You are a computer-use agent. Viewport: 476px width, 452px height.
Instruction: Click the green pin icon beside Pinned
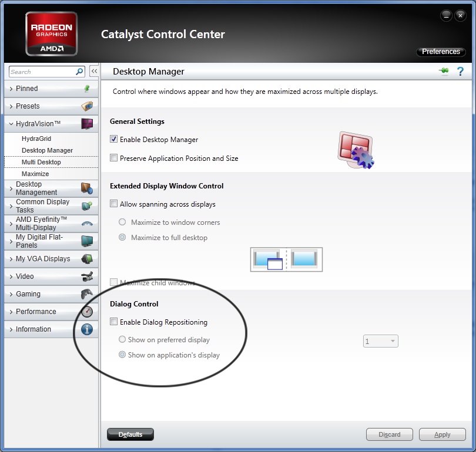87,89
